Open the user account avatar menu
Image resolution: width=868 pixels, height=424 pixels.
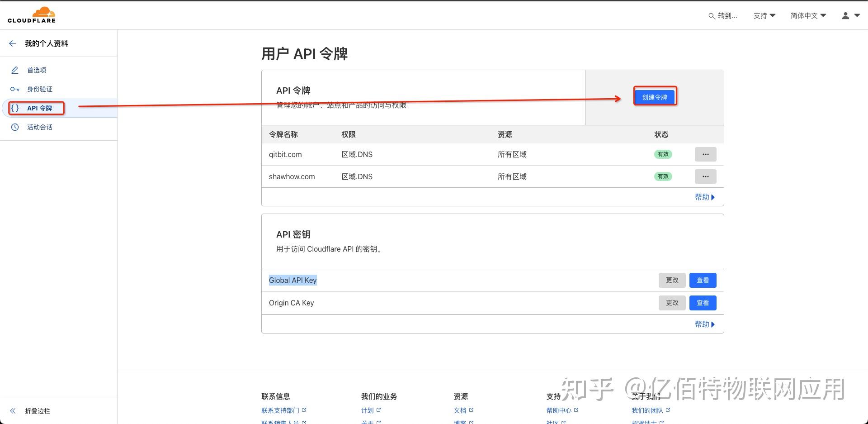point(845,15)
